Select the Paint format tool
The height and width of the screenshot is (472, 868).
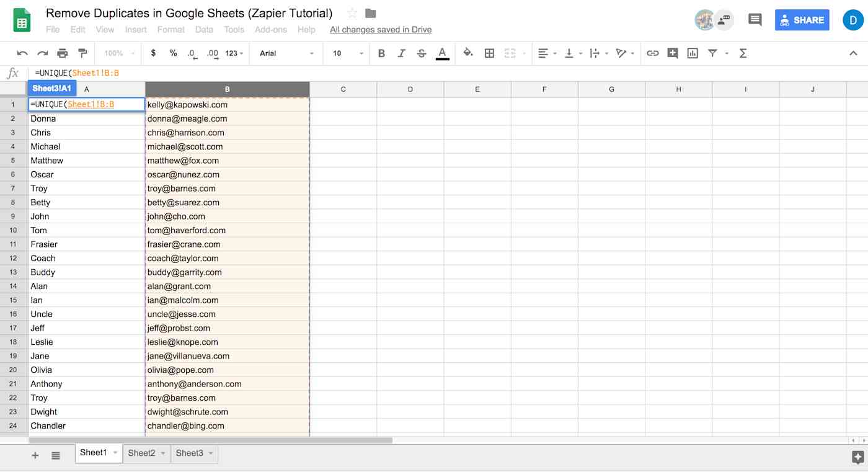82,53
